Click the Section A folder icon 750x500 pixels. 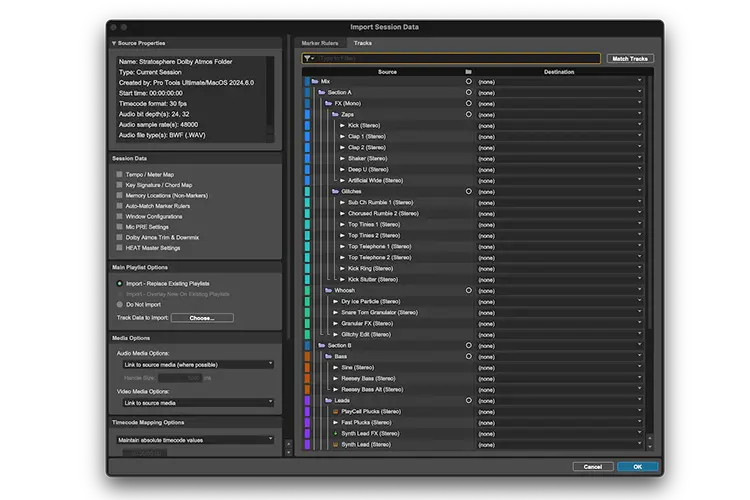click(x=321, y=92)
